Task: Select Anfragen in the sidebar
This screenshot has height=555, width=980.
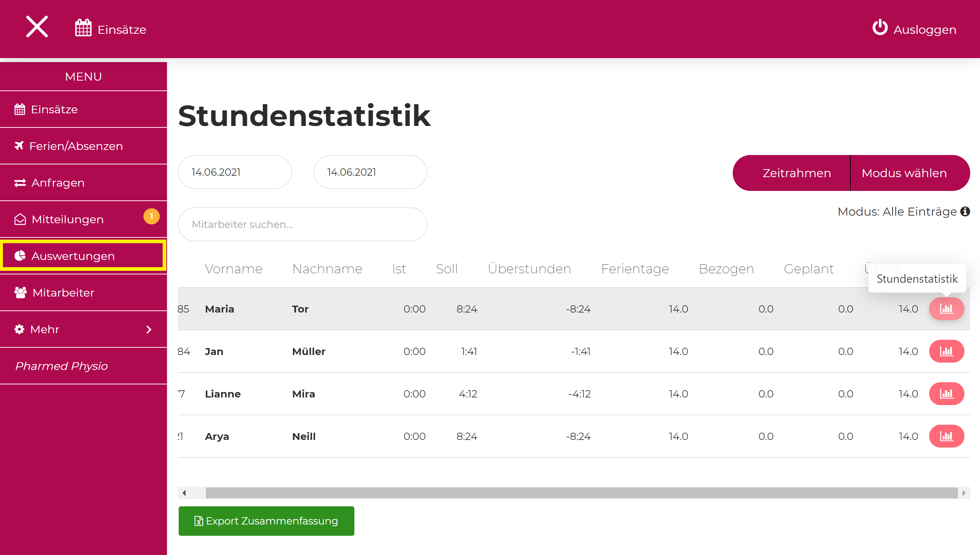Action: point(58,183)
